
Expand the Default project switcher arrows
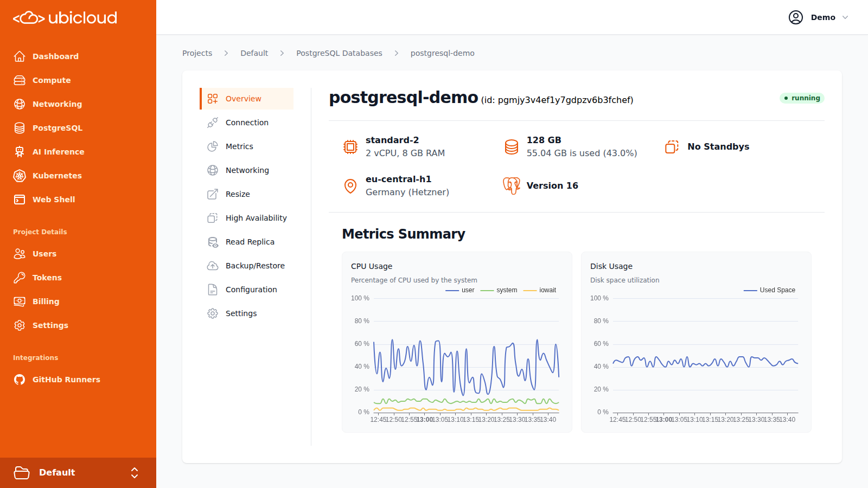135,473
